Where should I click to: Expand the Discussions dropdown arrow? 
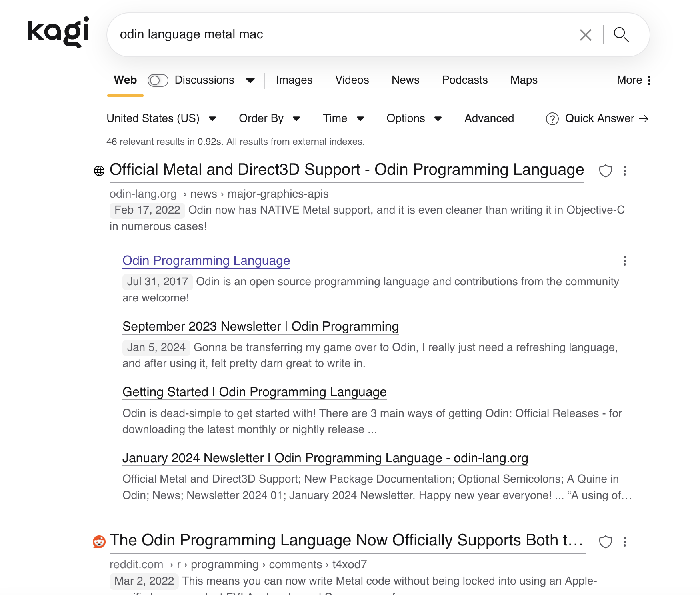(250, 80)
